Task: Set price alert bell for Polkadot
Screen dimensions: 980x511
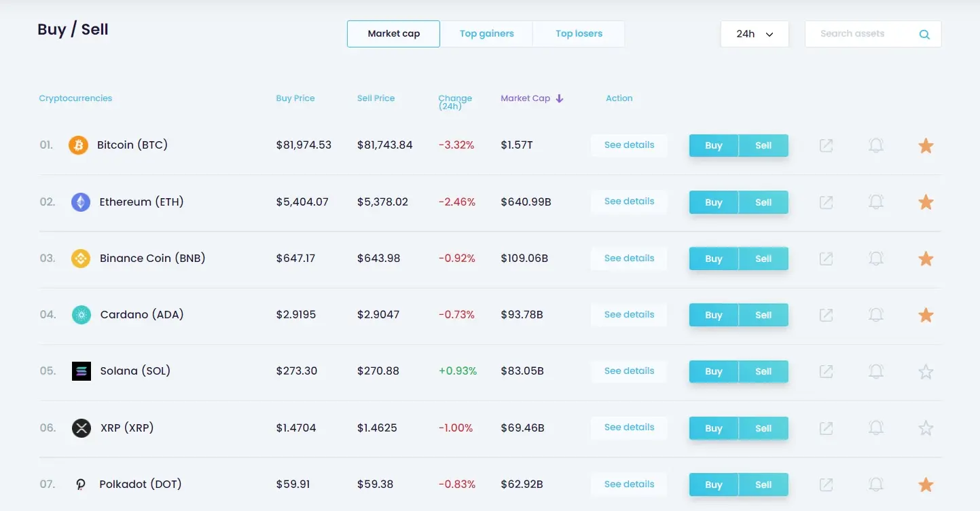Action: coord(876,485)
